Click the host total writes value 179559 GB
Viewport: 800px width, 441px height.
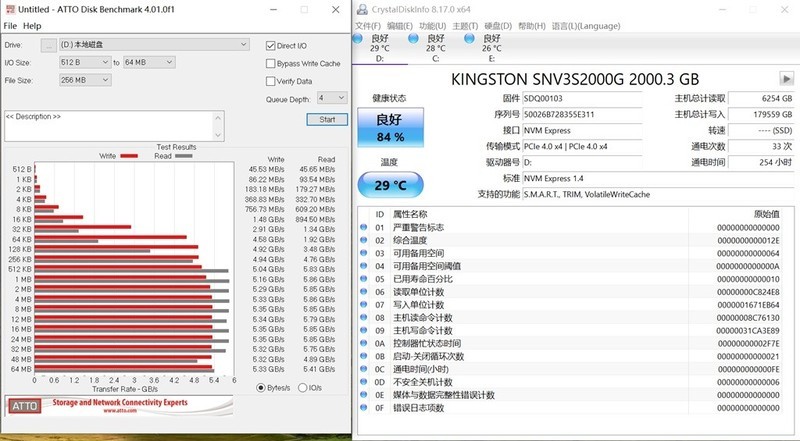click(761, 114)
